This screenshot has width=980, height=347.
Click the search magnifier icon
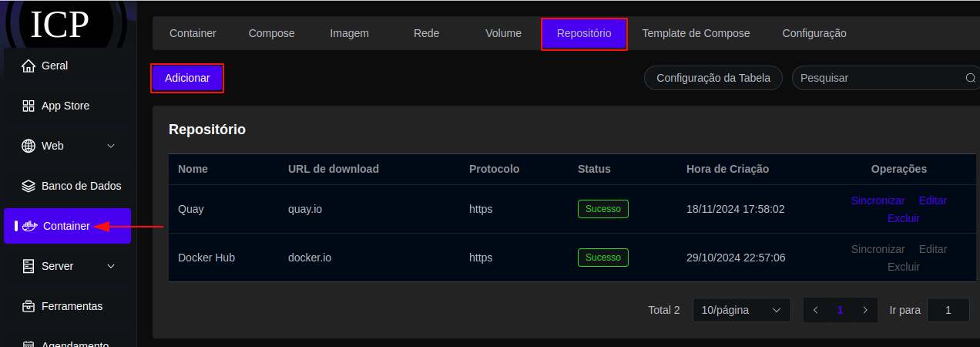pos(971,78)
